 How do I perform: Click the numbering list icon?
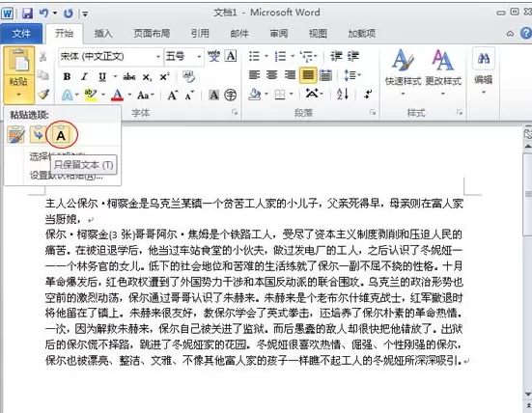[280, 56]
